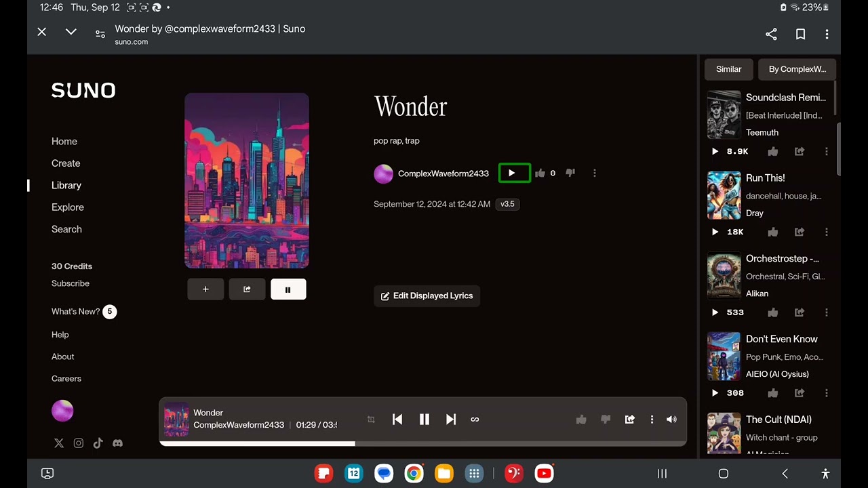This screenshot has height=488, width=868.
Task: Share Wonder via button under cover
Action: [247, 289]
